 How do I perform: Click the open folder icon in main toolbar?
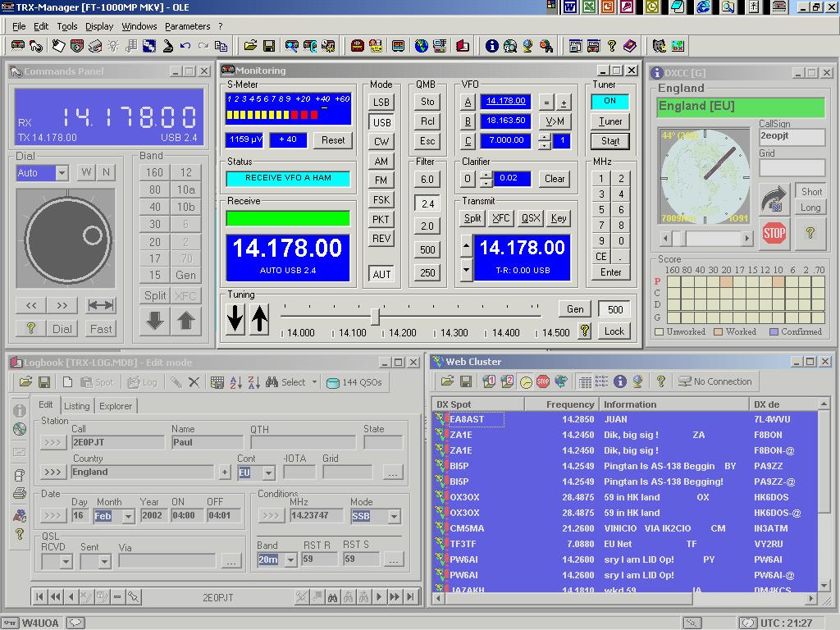(x=250, y=46)
